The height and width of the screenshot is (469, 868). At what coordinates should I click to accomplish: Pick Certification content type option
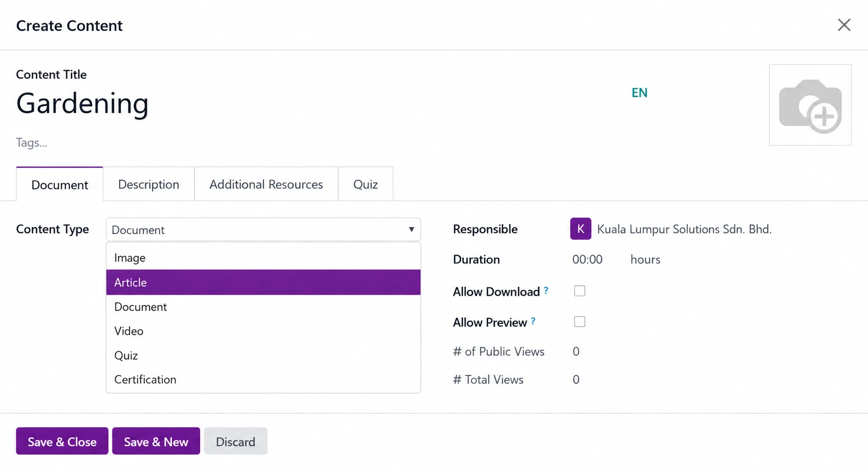click(x=263, y=379)
